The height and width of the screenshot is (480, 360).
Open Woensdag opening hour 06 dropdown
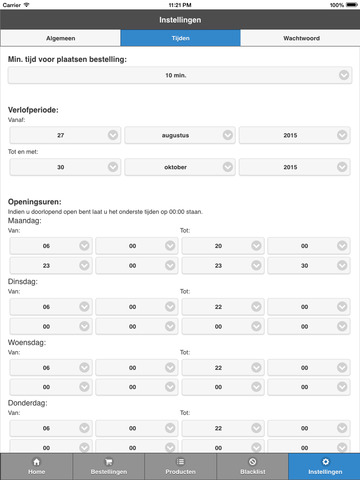pos(51,367)
